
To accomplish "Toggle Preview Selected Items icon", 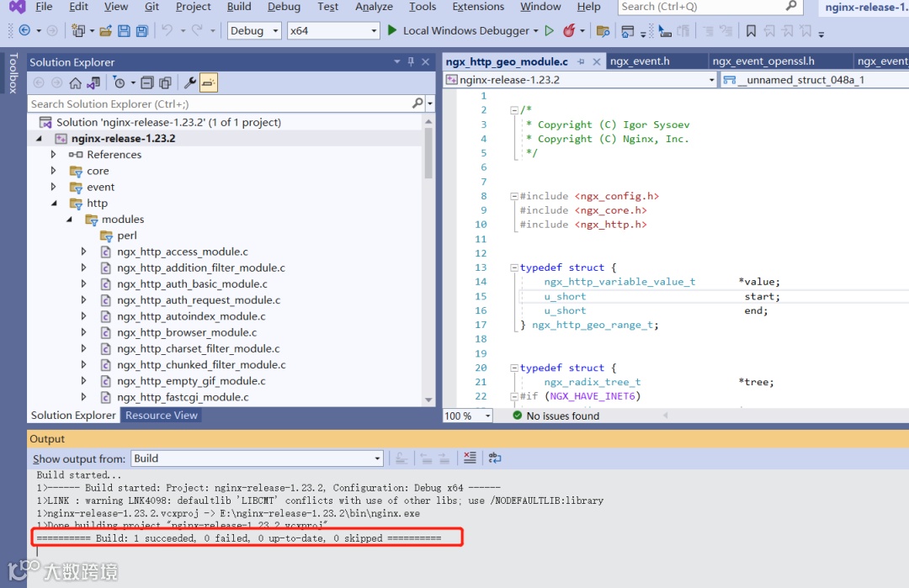I will (208, 82).
